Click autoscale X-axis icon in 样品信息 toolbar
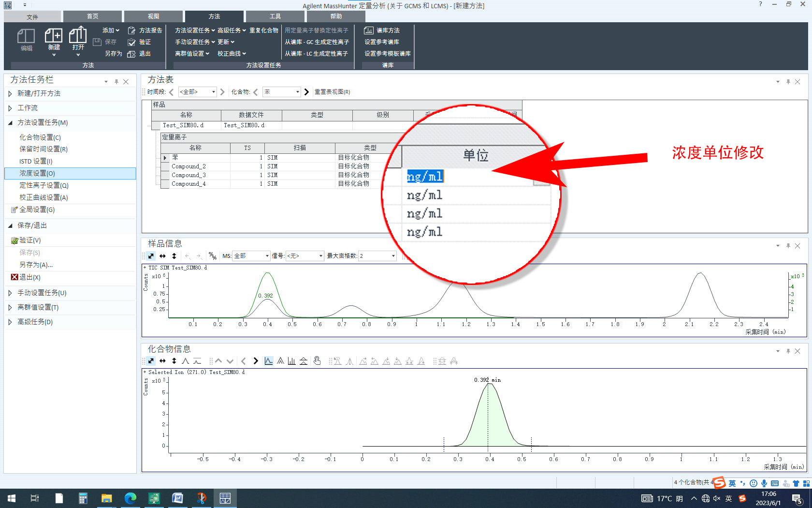Viewport: 812px width, 508px height. [162, 256]
